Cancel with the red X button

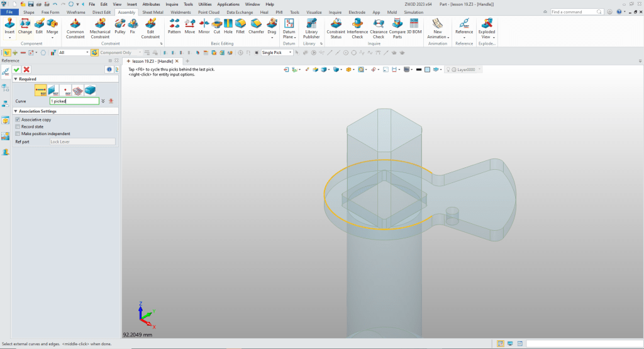click(x=26, y=69)
